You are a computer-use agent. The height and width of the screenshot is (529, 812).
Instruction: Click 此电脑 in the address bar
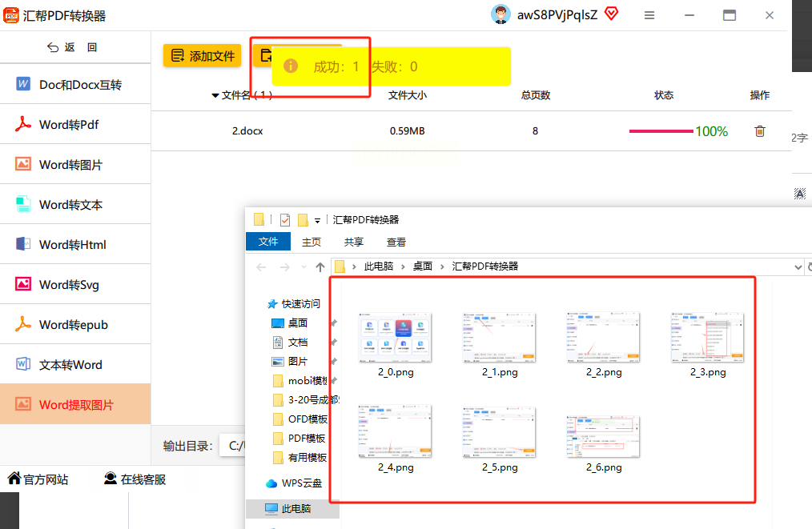[379, 266]
